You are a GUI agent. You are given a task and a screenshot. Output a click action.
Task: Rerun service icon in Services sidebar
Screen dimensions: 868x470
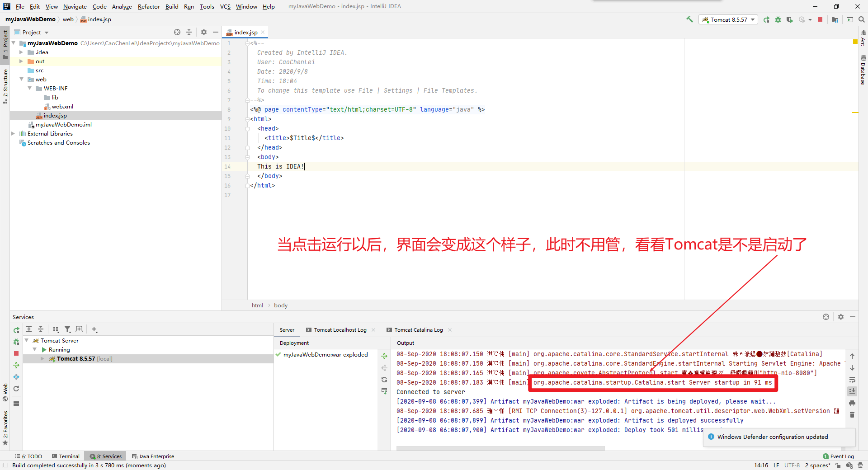(x=16, y=330)
